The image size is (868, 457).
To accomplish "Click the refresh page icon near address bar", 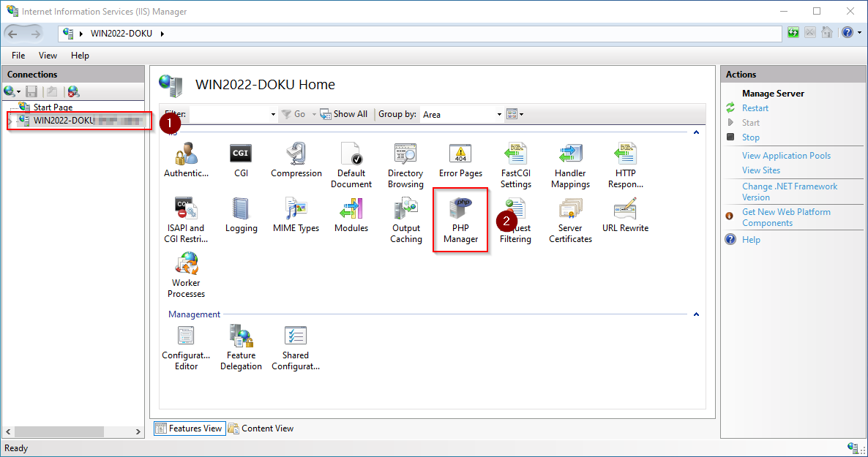I will 793,33.
